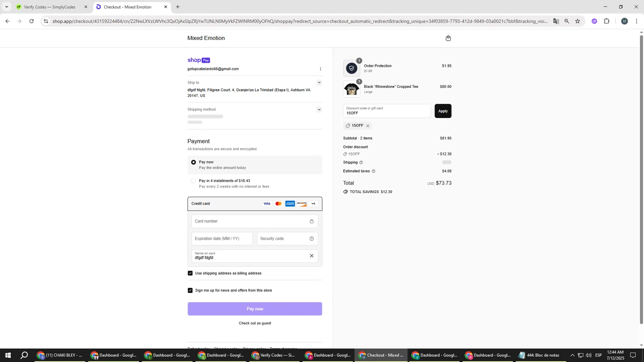
Task: Click the ESP language indicator
Action: [598, 355]
